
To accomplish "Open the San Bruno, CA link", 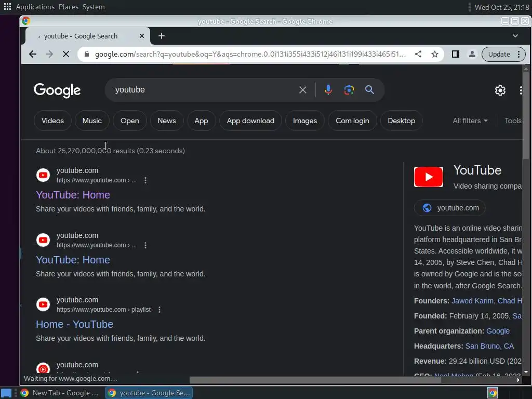I will pyautogui.click(x=489, y=346).
